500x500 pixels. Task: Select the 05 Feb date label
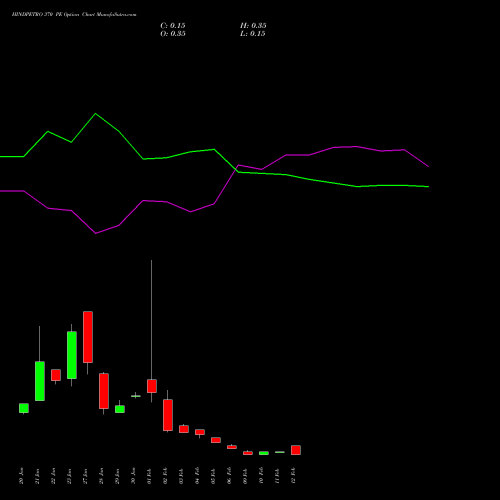213,476
